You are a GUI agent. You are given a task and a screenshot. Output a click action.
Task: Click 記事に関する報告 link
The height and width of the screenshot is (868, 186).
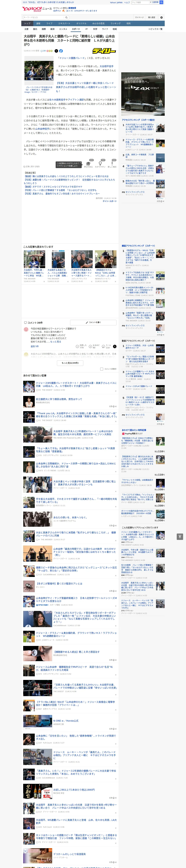pos(32,167)
